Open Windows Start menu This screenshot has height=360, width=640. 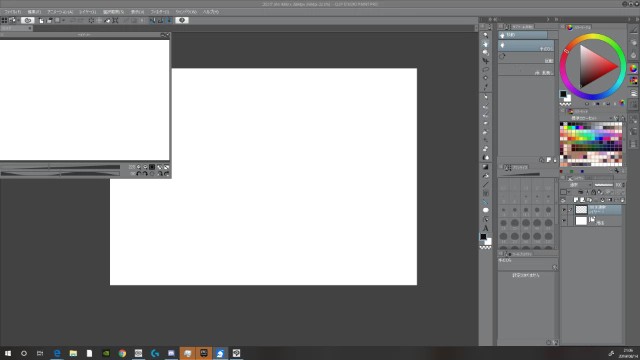coord(8,353)
